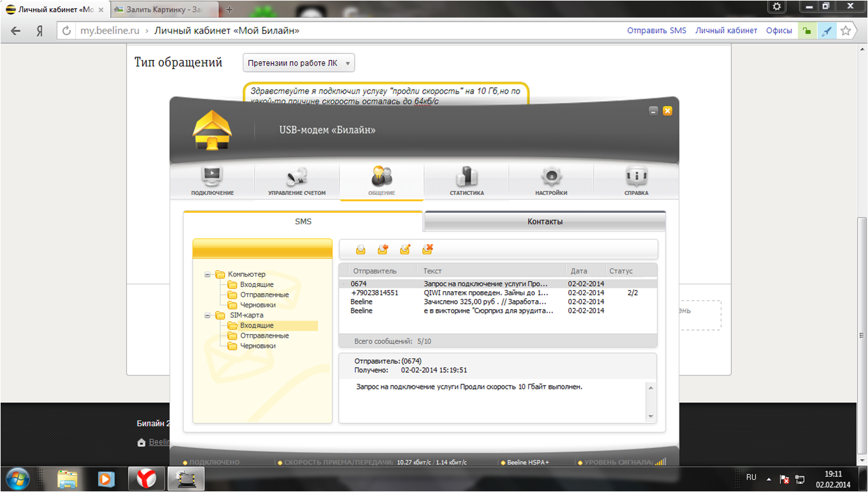Select Черновики under SIM-карта
Image resolution: width=868 pixels, height=492 pixels.
(258, 345)
